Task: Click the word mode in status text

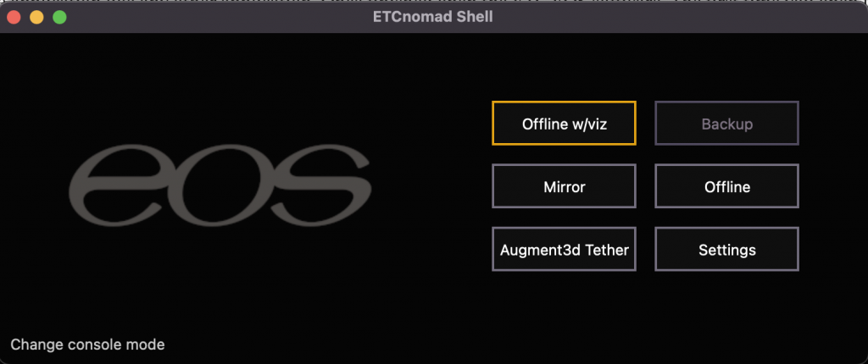Action: (147, 345)
